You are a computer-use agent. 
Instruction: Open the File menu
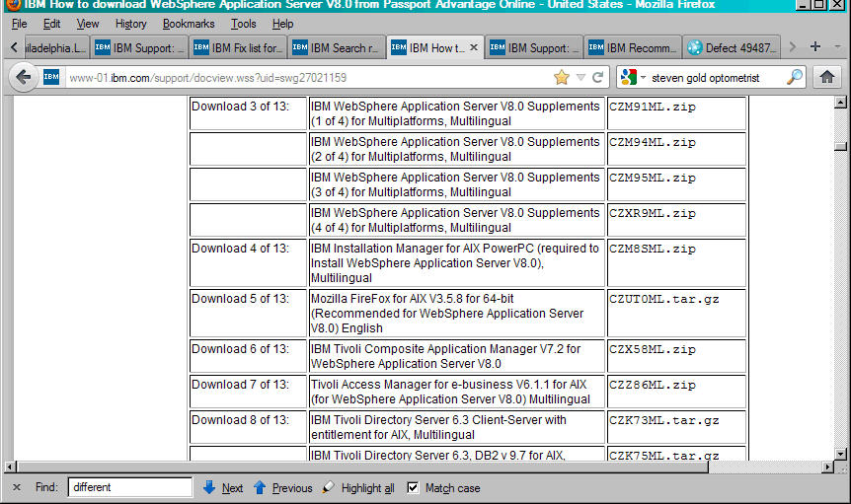pyautogui.click(x=19, y=24)
